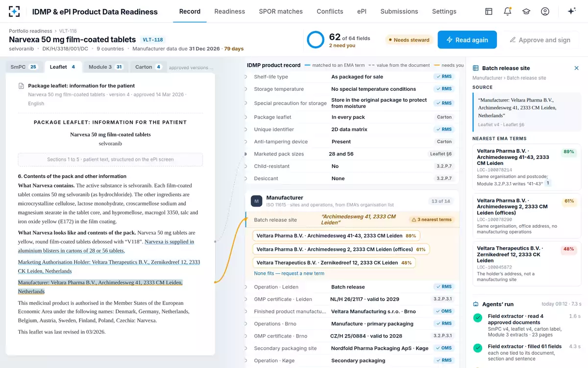This screenshot has width=588, height=368.
Task: Choose the Veltara Therapeutics 48% chip
Action: [334, 263]
